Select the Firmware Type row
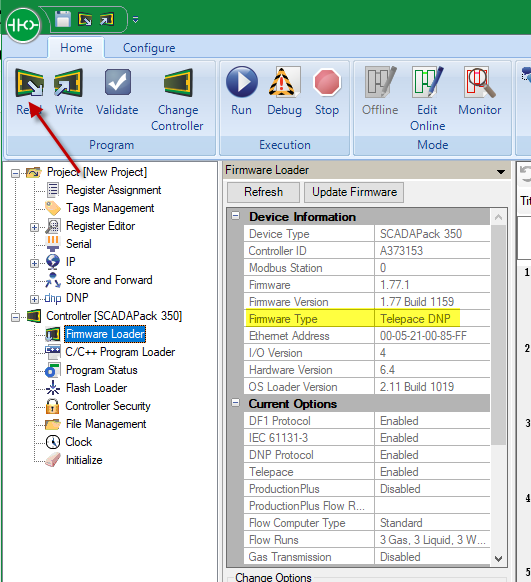The width and height of the screenshot is (531, 582). point(367,318)
